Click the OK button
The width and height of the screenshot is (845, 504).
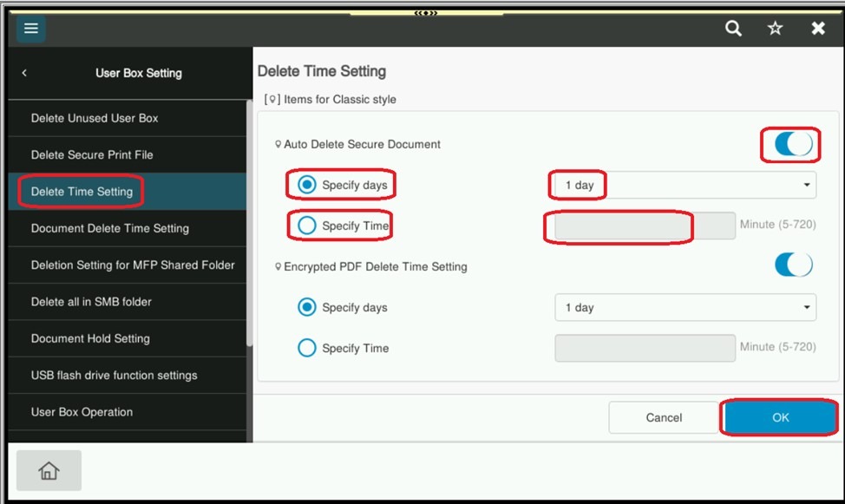pos(780,417)
